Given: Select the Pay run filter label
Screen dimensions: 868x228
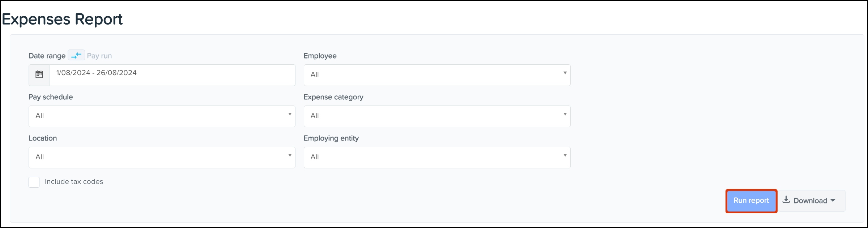Looking at the screenshot, I should pyautogui.click(x=99, y=56).
